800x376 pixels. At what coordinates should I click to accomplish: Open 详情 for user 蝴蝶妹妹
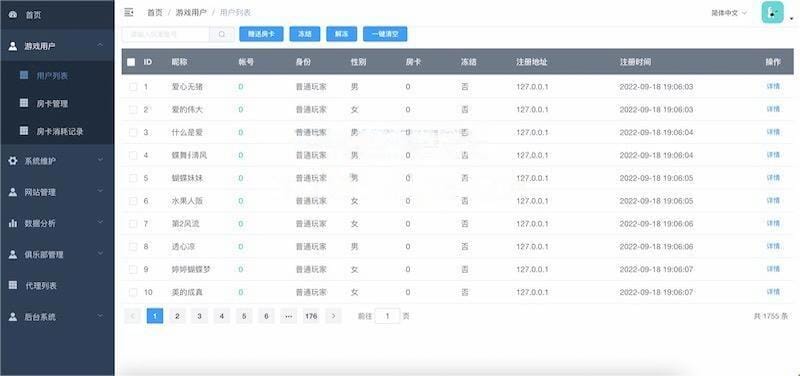[773, 178]
